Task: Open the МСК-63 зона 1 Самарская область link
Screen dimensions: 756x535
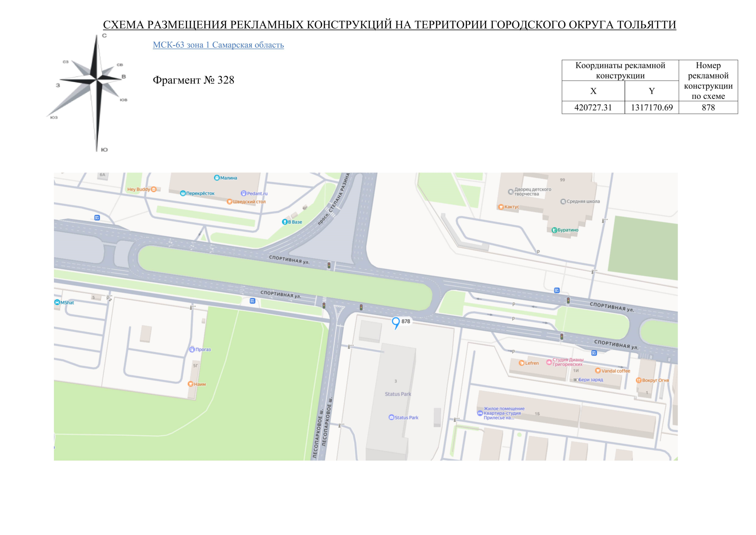Action: point(218,45)
